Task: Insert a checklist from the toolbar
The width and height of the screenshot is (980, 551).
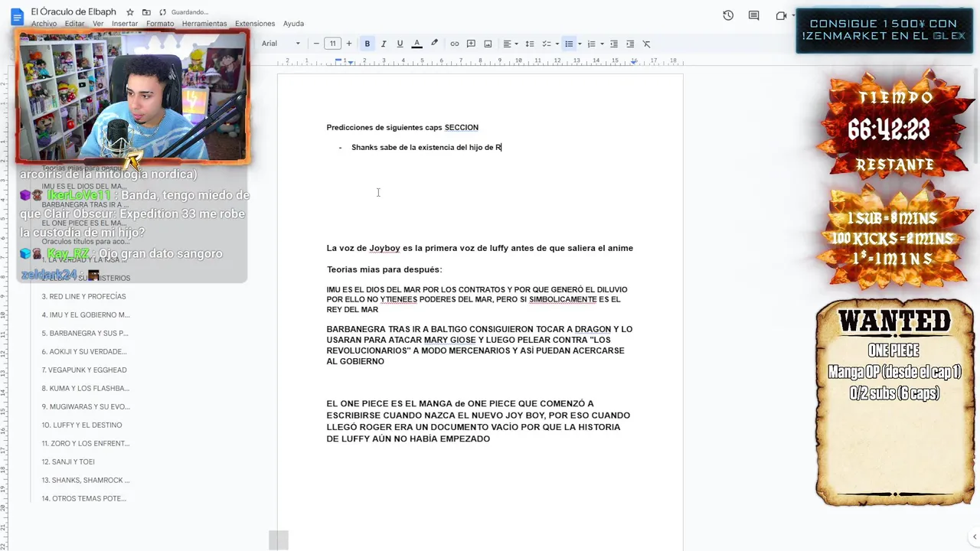Action: pos(545,44)
